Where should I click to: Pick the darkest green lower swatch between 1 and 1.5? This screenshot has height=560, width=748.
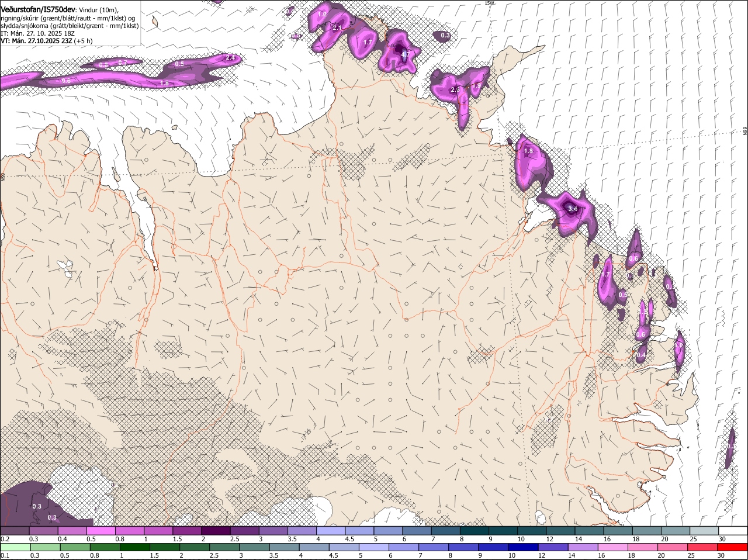point(134,547)
